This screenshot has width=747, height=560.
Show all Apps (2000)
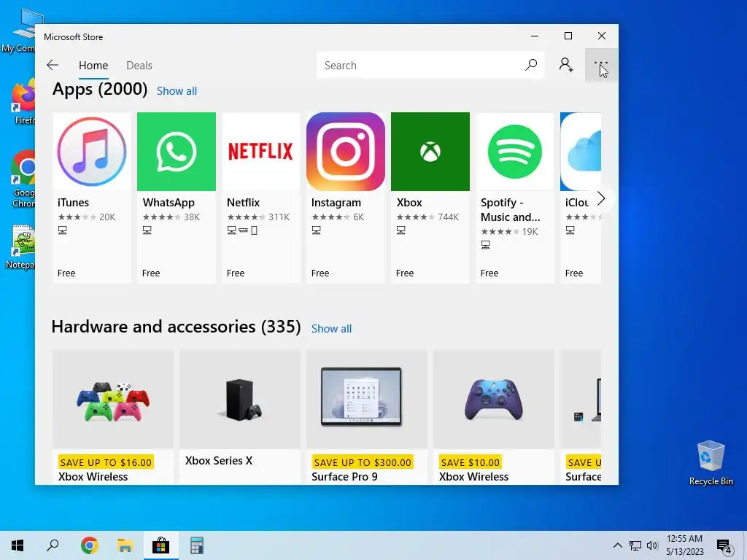pyautogui.click(x=177, y=91)
